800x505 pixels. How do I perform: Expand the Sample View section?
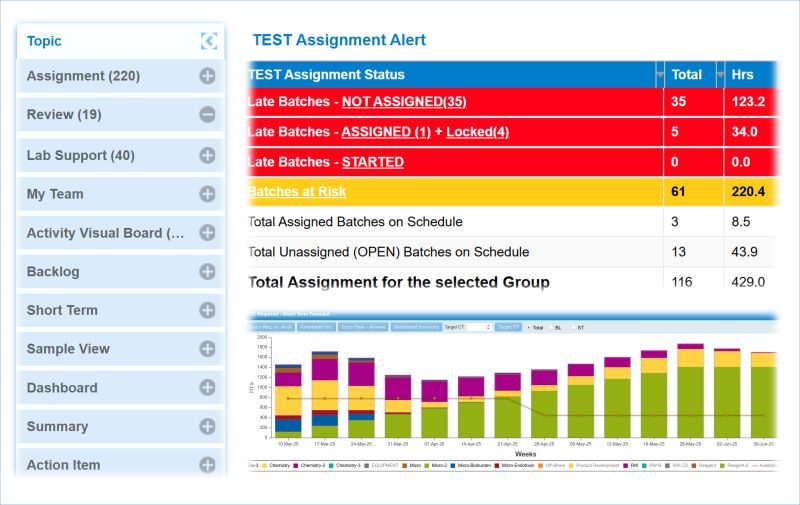207,349
